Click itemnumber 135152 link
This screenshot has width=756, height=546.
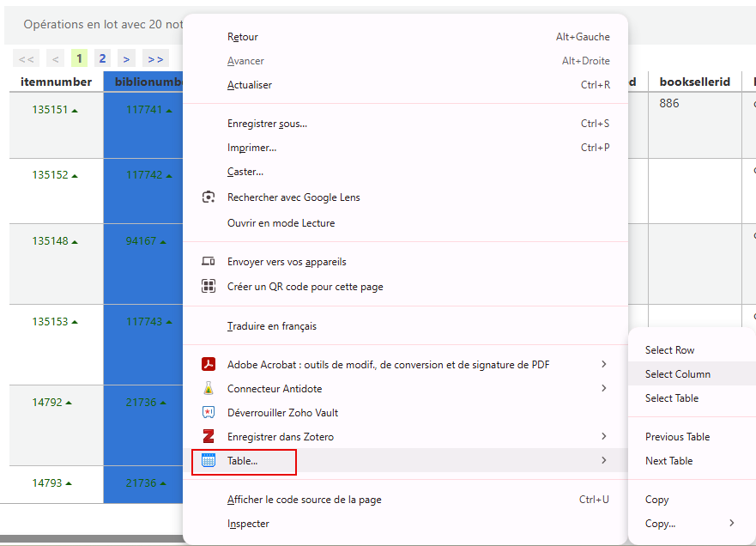[50, 174]
